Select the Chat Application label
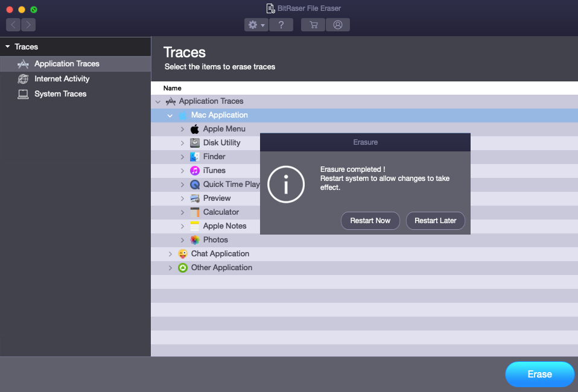This screenshot has height=392, width=578. tap(220, 254)
